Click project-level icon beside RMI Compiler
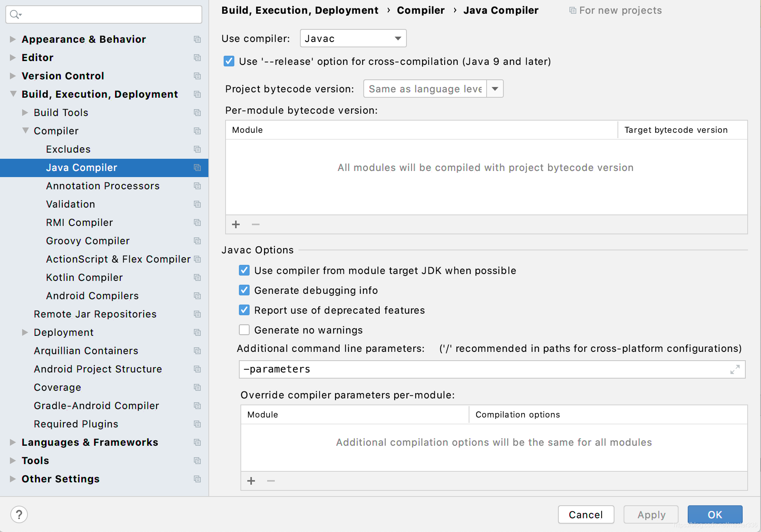The width and height of the screenshot is (761, 532). (197, 222)
